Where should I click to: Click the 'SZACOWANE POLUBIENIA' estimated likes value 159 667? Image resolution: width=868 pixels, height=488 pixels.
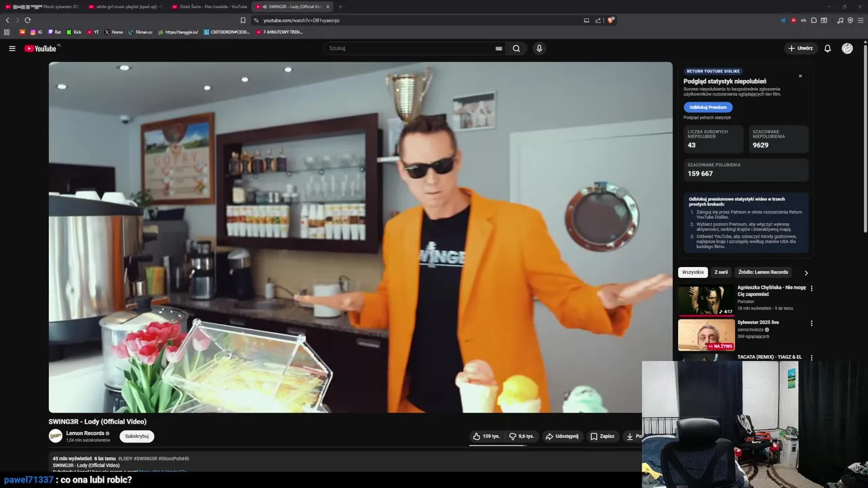[x=700, y=174]
